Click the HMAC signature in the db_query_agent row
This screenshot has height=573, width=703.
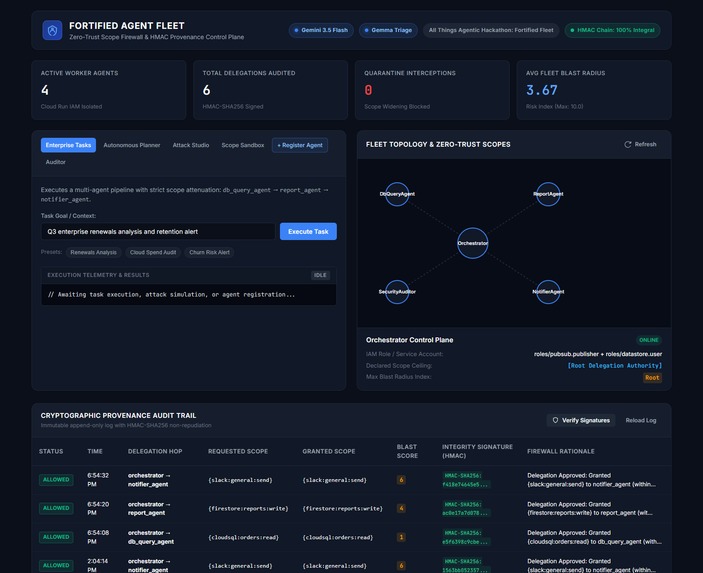[x=464, y=537]
